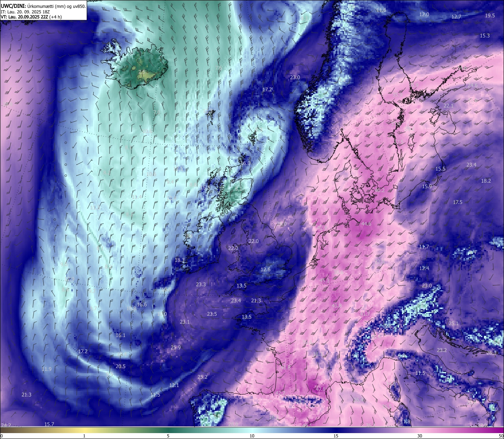Click the 25.9 value label
The width and height of the screenshot is (504, 439).
[176, 348]
